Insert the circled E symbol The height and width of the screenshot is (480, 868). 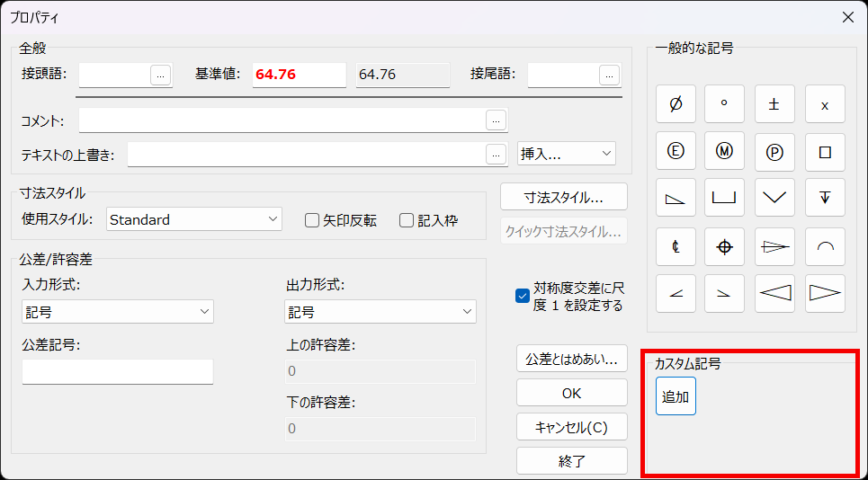pos(676,152)
